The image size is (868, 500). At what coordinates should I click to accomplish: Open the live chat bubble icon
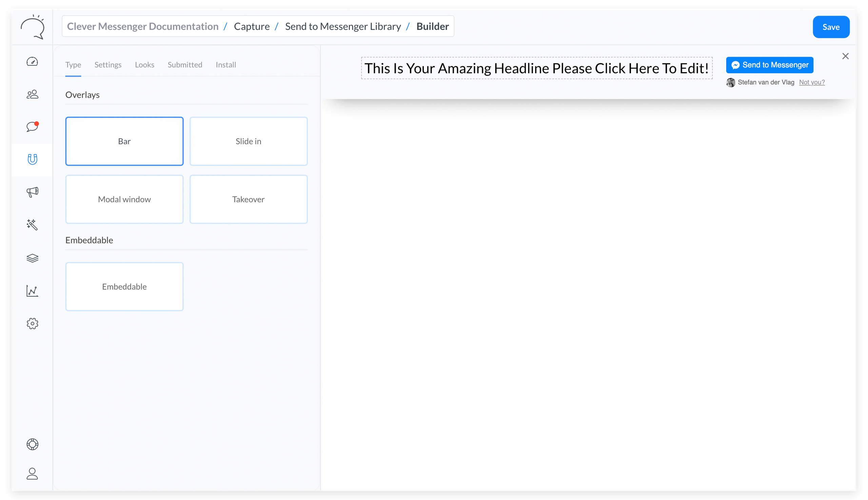point(32,127)
